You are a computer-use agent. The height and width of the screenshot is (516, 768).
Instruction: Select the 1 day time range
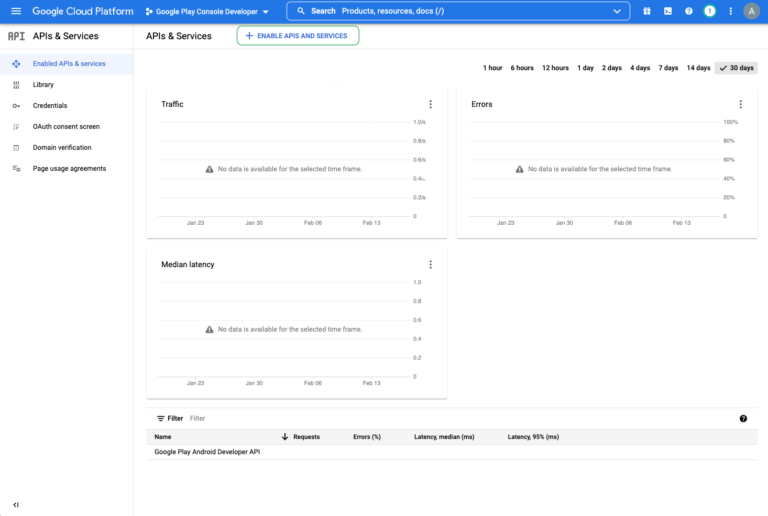click(585, 68)
